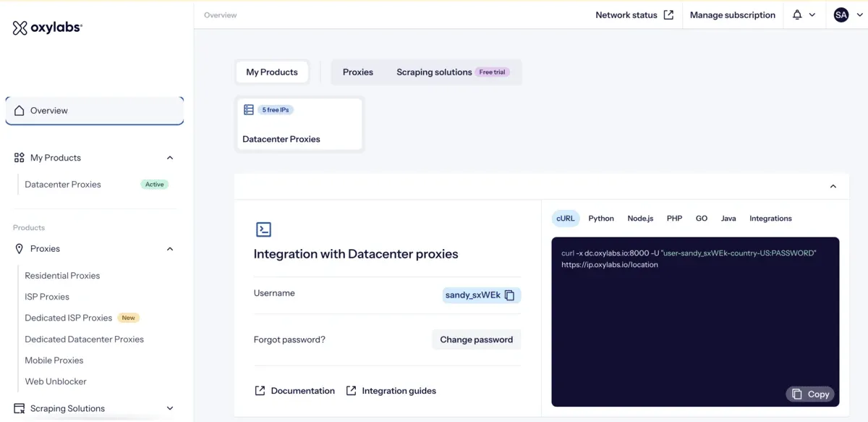This screenshot has height=422, width=868.
Task: Switch to the Proxies tab
Action: (358, 72)
